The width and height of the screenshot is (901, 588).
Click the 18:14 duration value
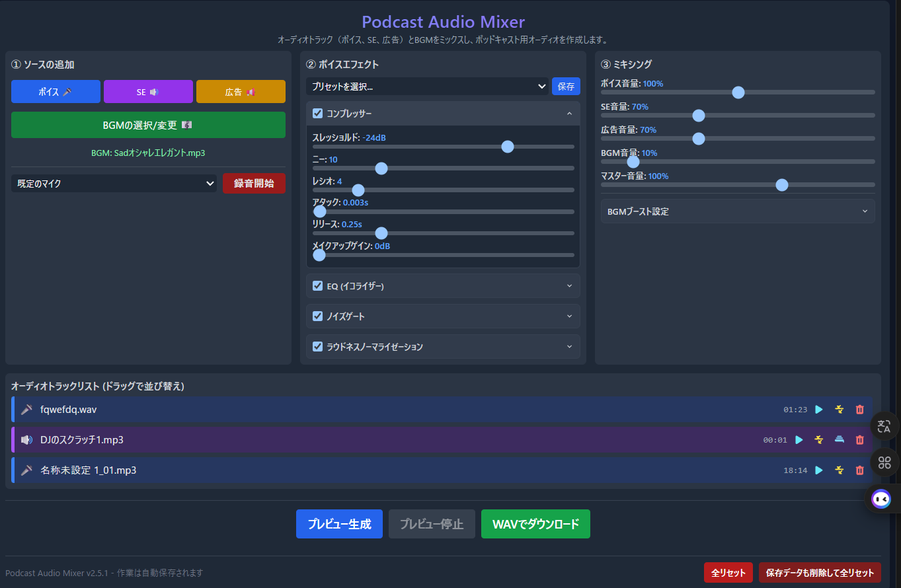795,470
